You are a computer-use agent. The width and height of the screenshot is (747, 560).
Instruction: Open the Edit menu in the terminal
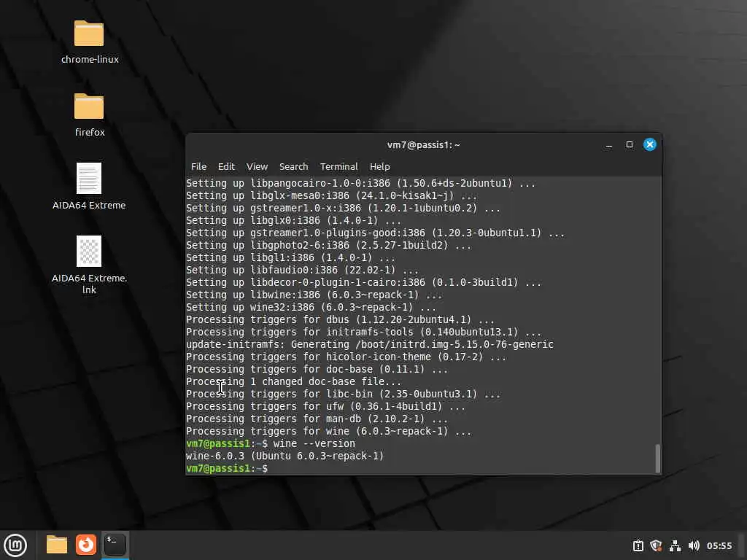226,167
